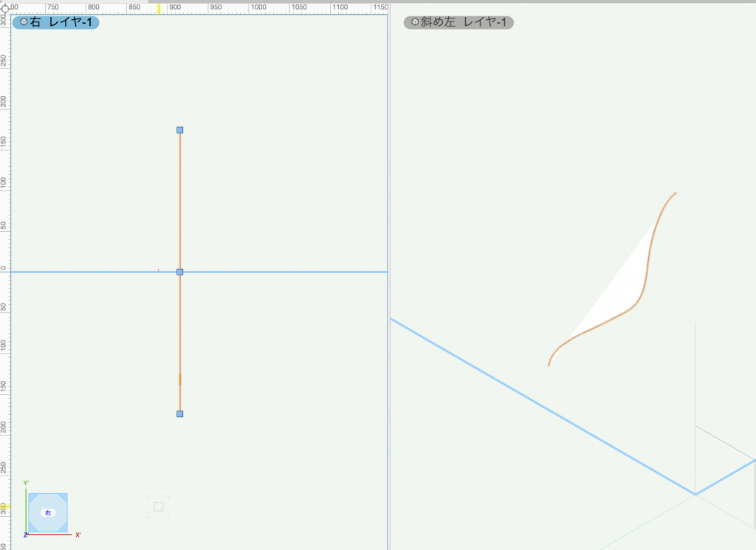This screenshot has height=550, width=756.
Task: Click the yellow marker on the top ruler
Action: point(158,9)
